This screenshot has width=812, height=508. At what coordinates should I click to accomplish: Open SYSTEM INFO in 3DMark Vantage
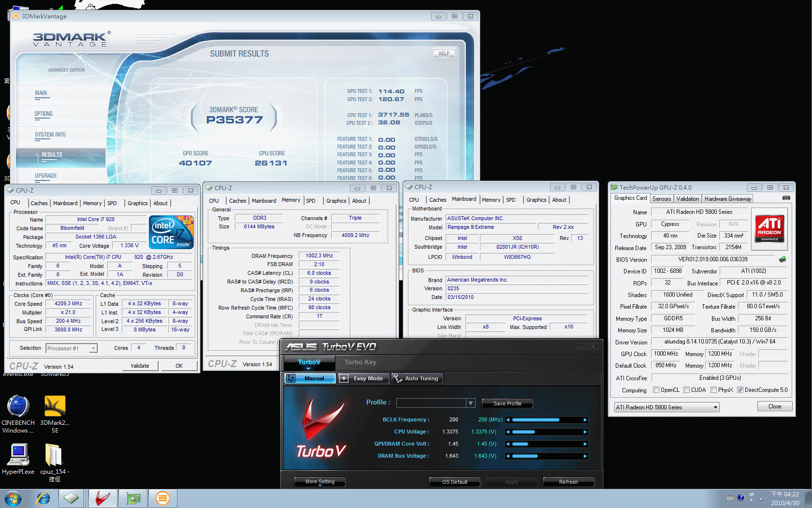(50, 135)
